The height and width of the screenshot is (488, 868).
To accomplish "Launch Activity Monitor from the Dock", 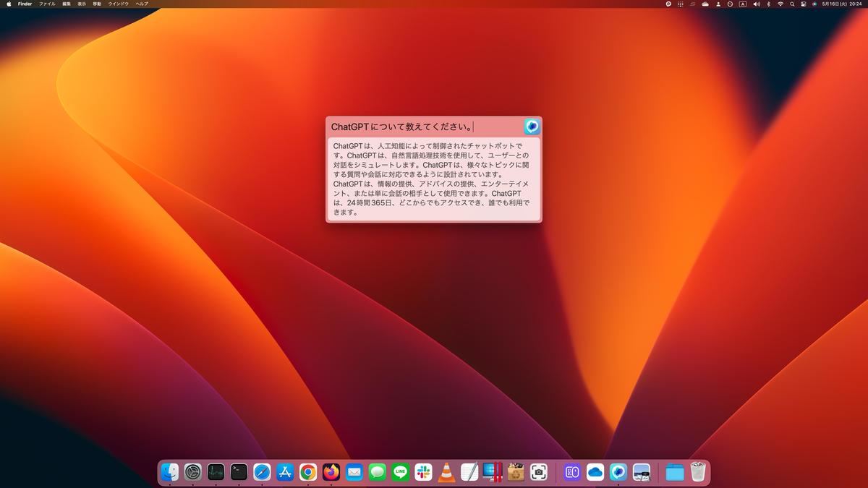I will (x=216, y=472).
